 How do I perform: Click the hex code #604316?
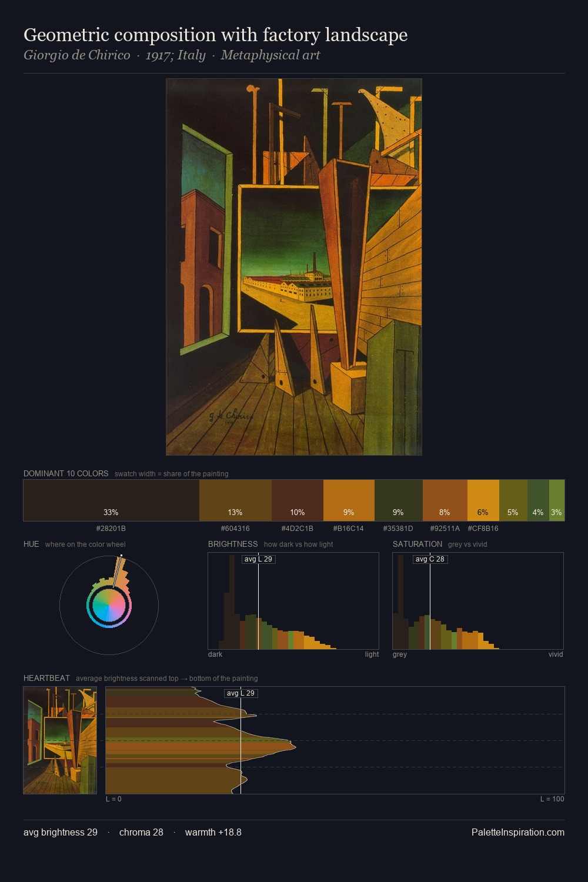click(235, 528)
